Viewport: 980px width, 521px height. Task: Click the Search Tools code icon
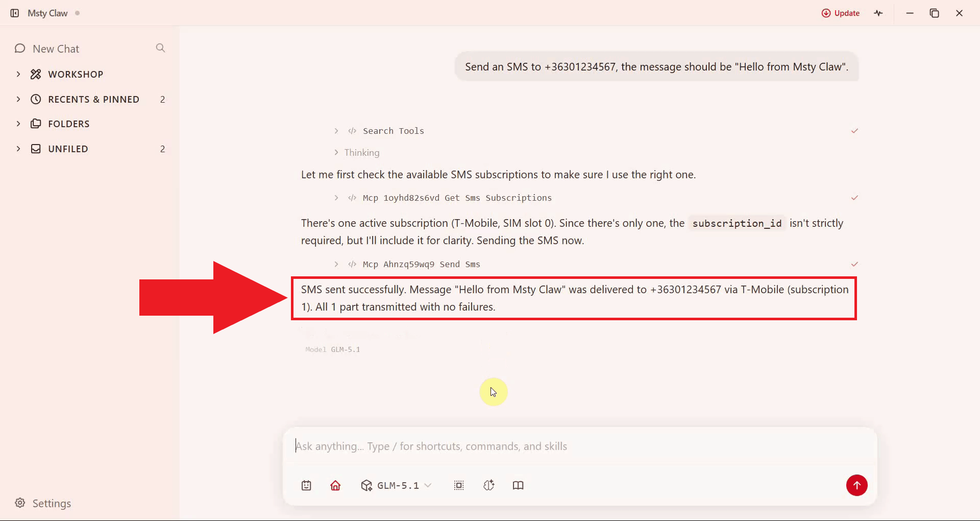tap(352, 131)
